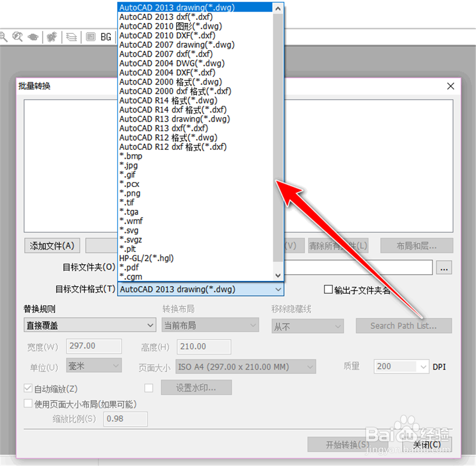
Task: Click the 设置水印... button
Action: click(197, 387)
